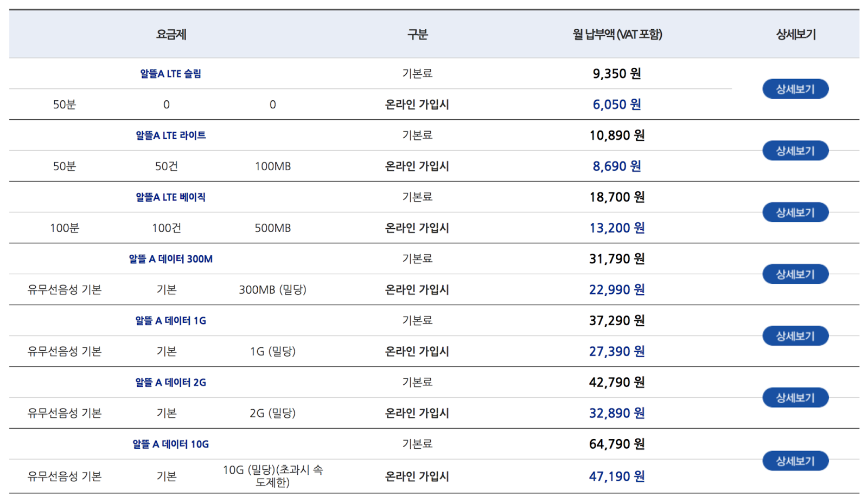Click the 알뜰 A 데이터 1G plan name
Screen dimensions: 868x497
click(x=170, y=321)
